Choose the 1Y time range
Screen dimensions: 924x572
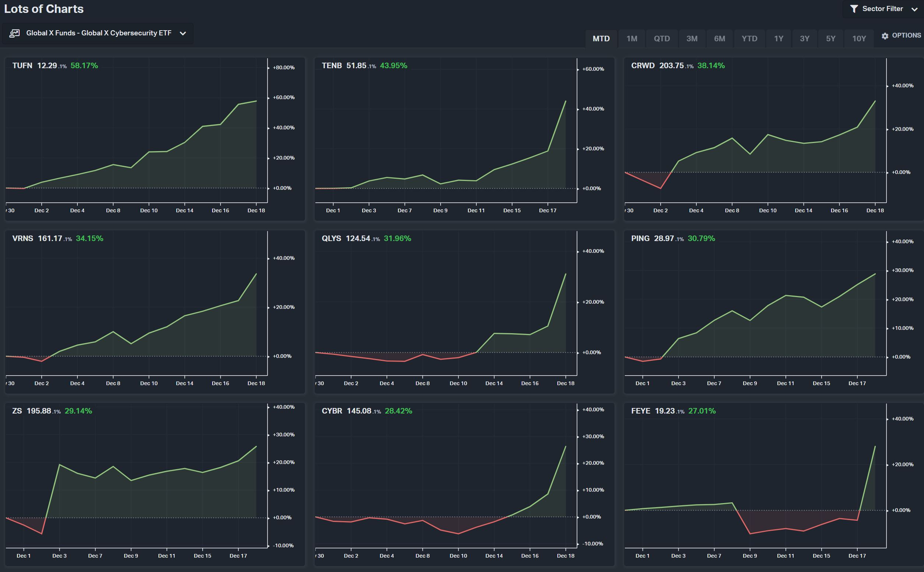pos(778,39)
